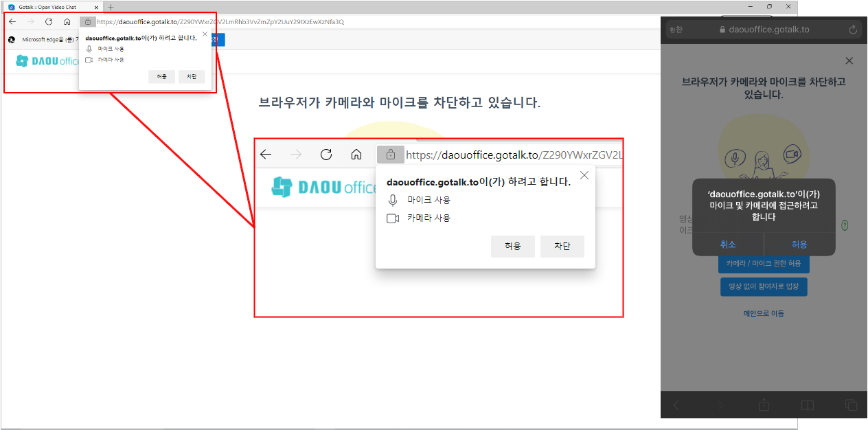The height and width of the screenshot is (430, 868).
Task: Tap '카메라 / 마이크 권한 허용' button on mobile
Action: (764, 264)
